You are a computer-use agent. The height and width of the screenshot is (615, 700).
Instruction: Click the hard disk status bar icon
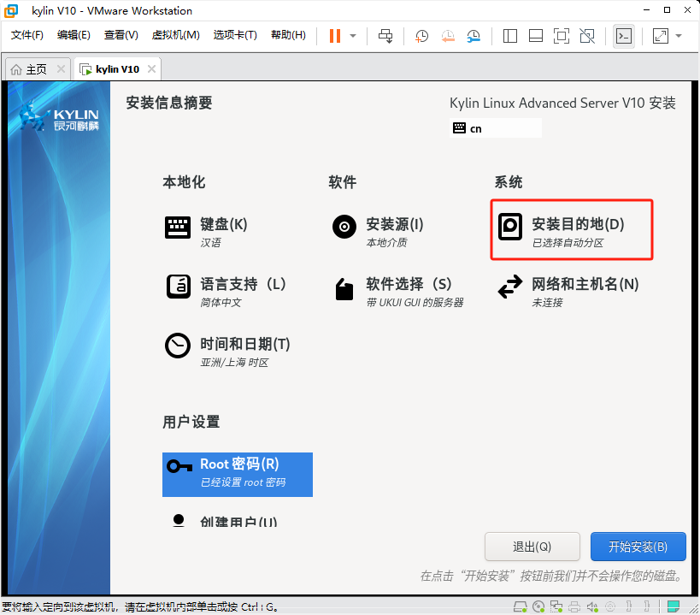pyautogui.click(x=521, y=606)
